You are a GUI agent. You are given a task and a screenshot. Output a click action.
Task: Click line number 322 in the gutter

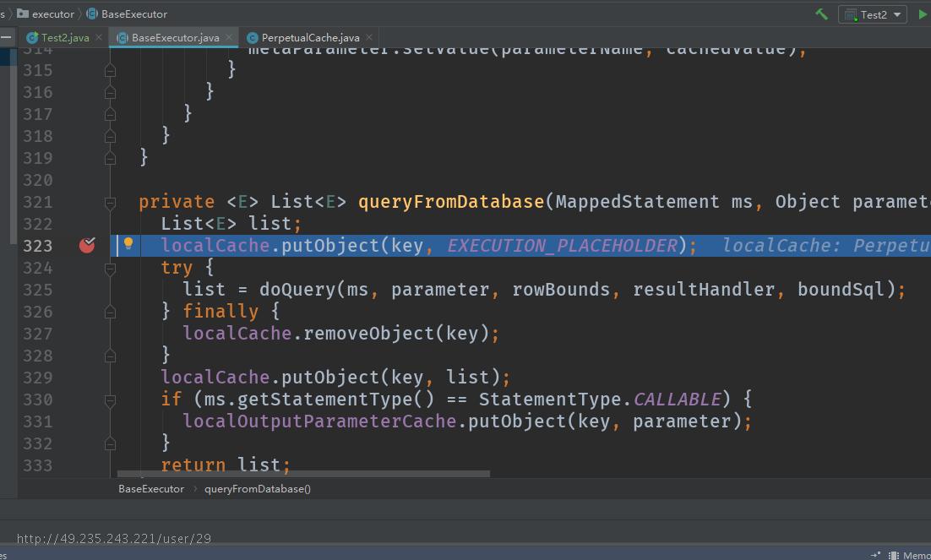pos(38,224)
